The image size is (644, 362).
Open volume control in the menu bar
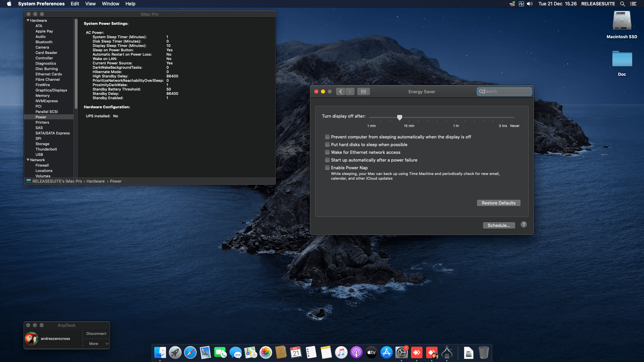pos(530,4)
